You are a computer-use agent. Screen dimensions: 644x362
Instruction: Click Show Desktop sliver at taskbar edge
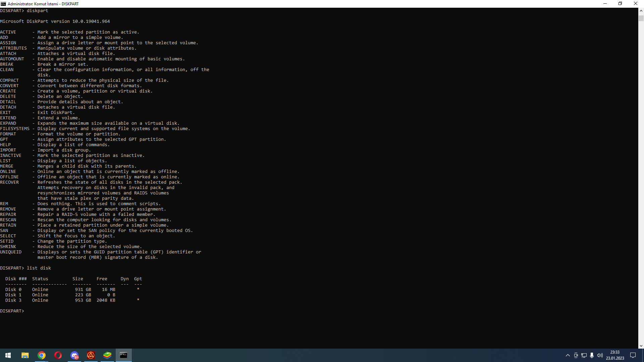[x=643, y=355]
